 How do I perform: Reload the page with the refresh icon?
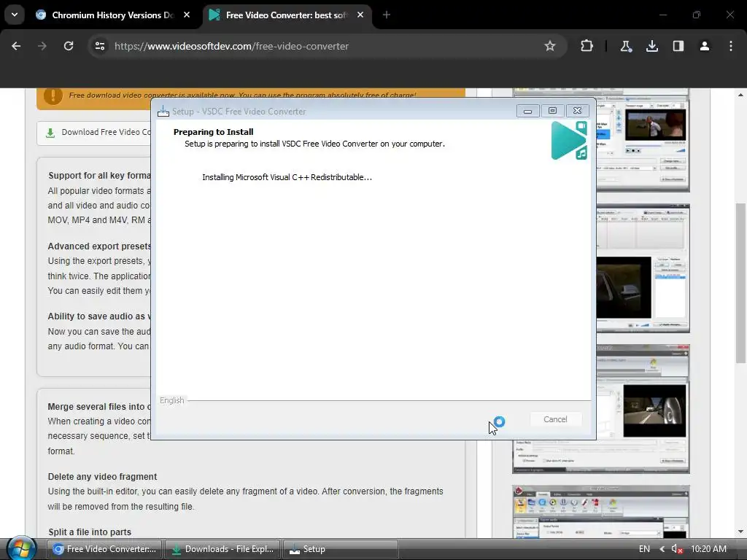[x=69, y=46]
